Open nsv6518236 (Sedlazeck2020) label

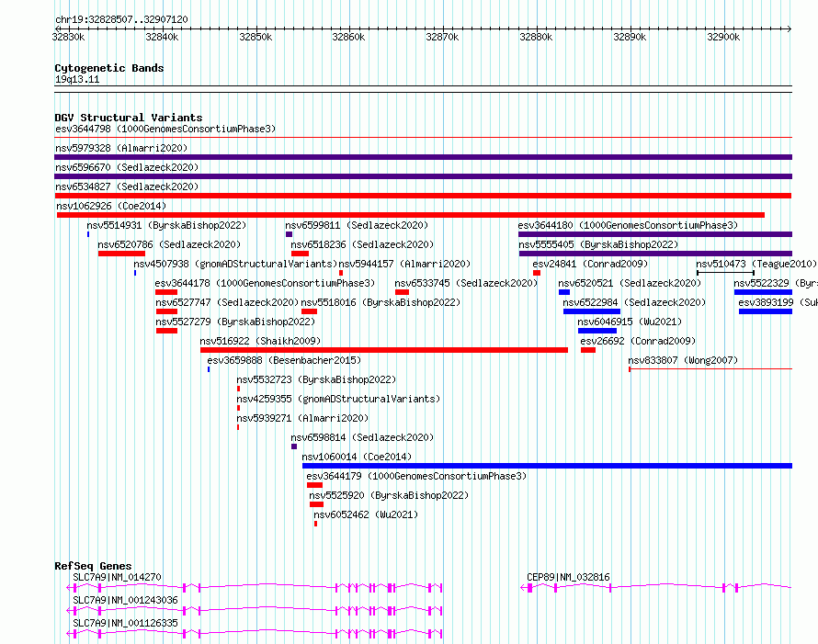pyautogui.click(x=362, y=244)
